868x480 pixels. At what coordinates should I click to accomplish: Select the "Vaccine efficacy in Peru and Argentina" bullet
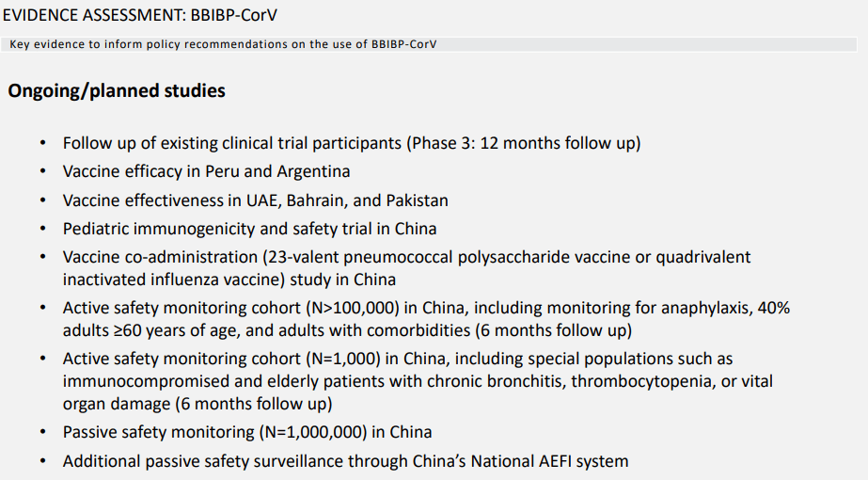[x=206, y=172]
